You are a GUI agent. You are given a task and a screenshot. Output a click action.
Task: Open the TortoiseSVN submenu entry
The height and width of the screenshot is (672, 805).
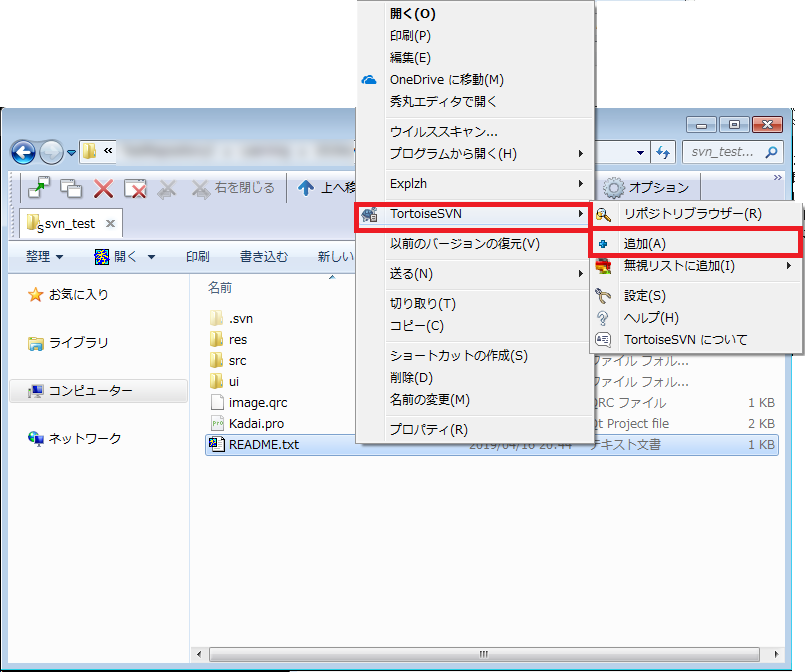[x=474, y=214]
